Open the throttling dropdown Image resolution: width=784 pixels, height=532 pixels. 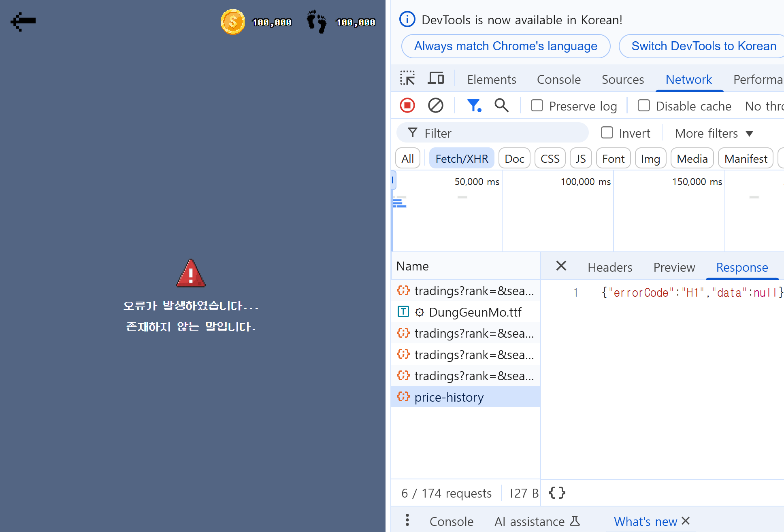(x=764, y=106)
